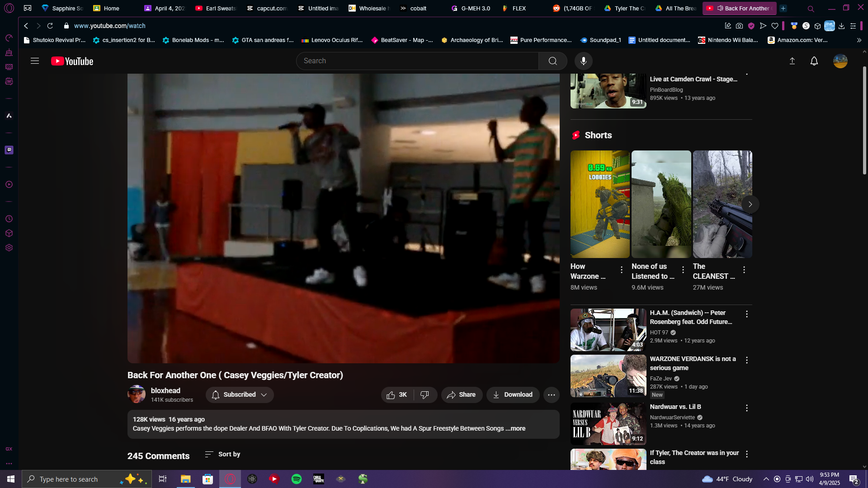Open Twitch in the Opera sidebar
The width and height of the screenshot is (868, 488).
[x=9, y=150]
